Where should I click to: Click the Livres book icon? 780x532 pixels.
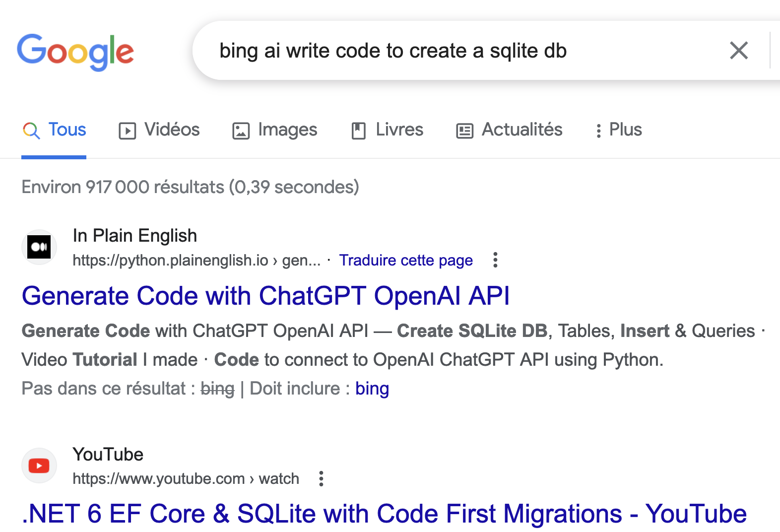[358, 131]
